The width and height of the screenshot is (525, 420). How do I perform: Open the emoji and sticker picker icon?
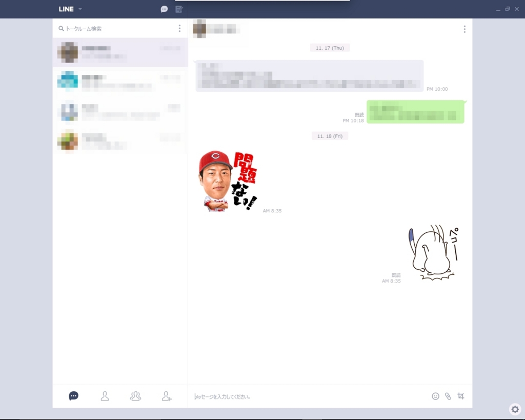[435, 396]
